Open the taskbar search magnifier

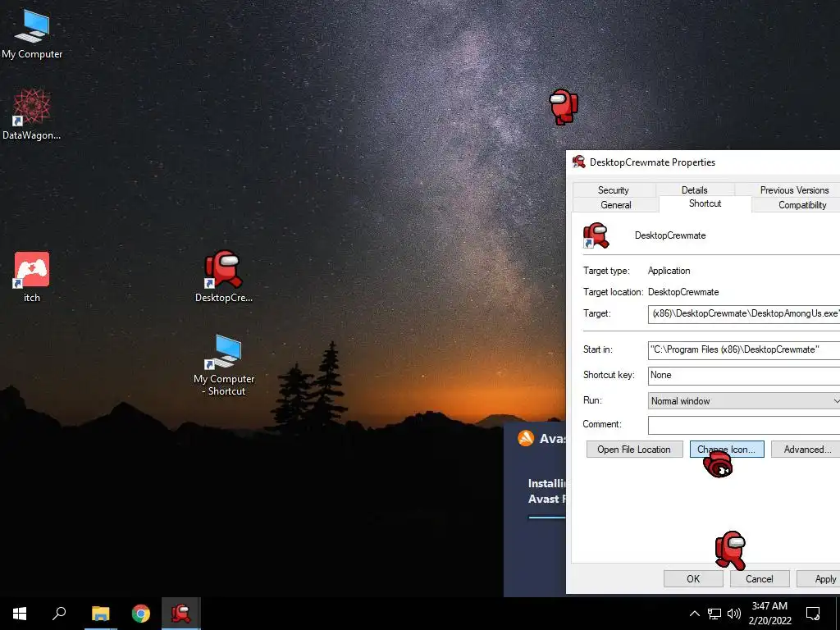(59, 614)
